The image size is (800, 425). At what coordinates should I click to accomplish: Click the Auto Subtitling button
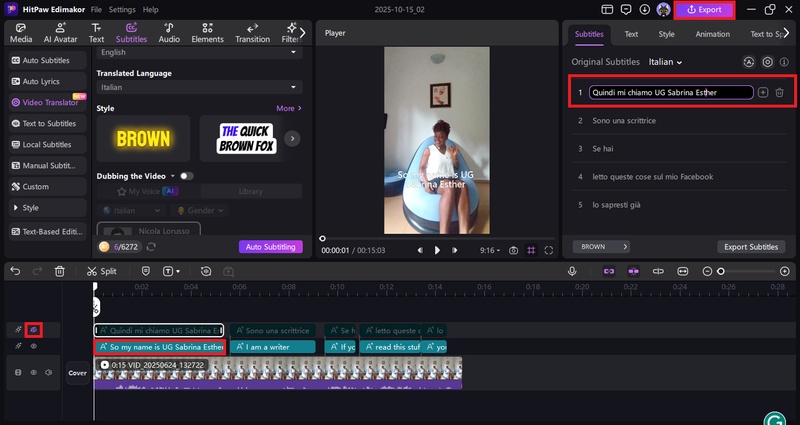click(269, 246)
